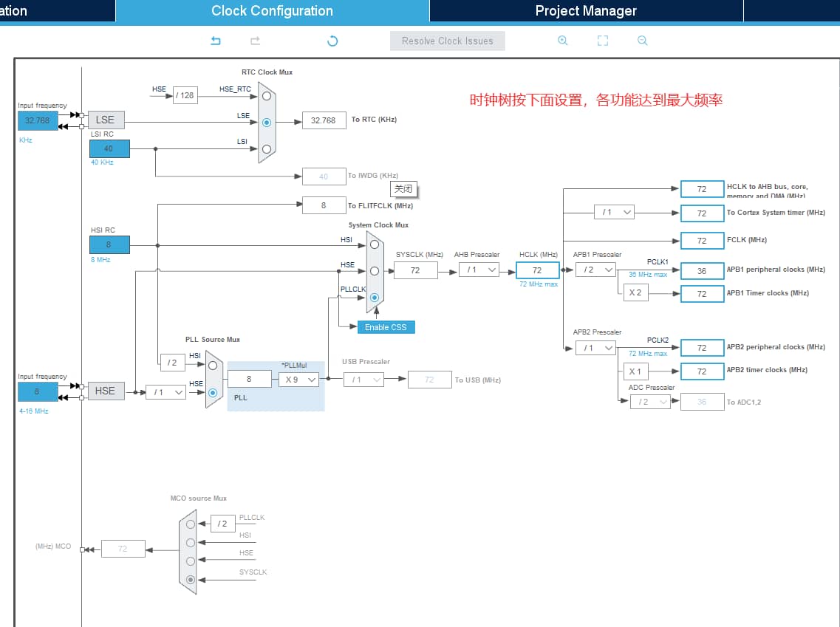The width and height of the screenshot is (840, 627).
Task: Click the Enable CSS button
Action: (386, 327)
